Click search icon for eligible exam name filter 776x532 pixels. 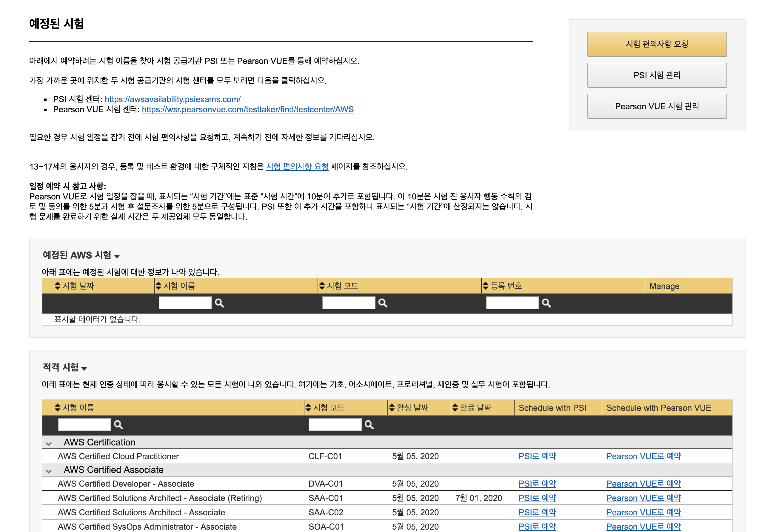118,425
